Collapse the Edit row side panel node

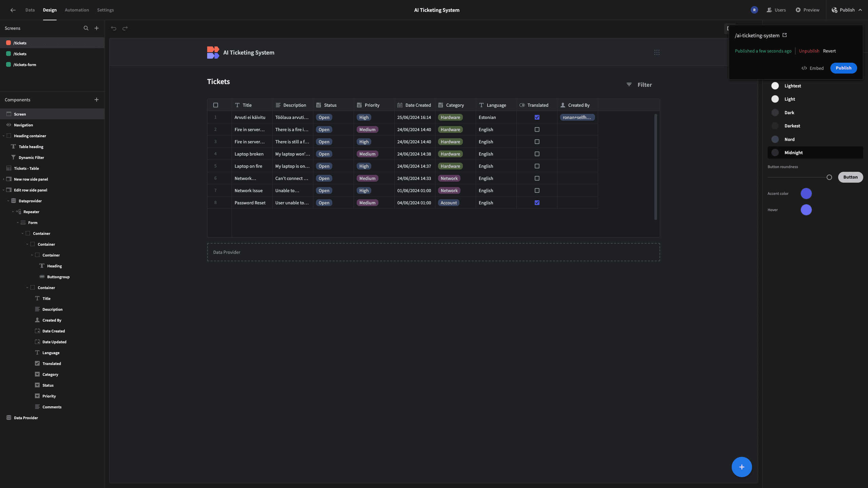pyautogui.click(x=3, y=190)
